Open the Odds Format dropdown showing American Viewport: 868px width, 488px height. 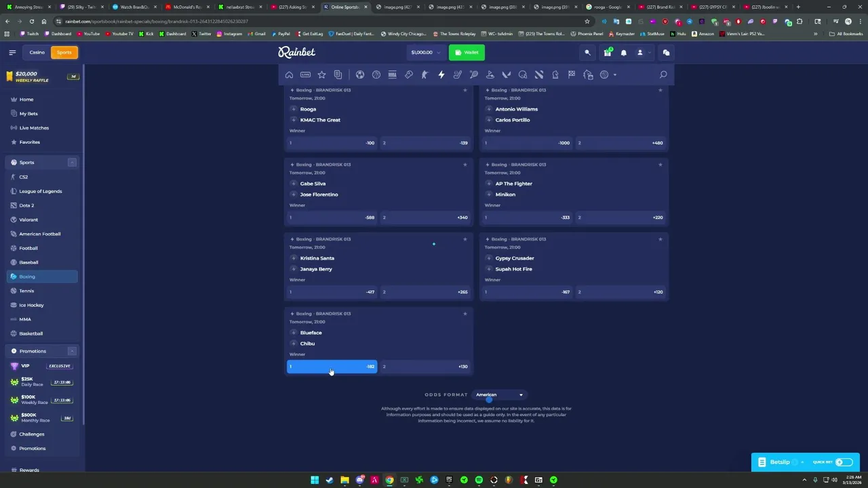point(500,394)
